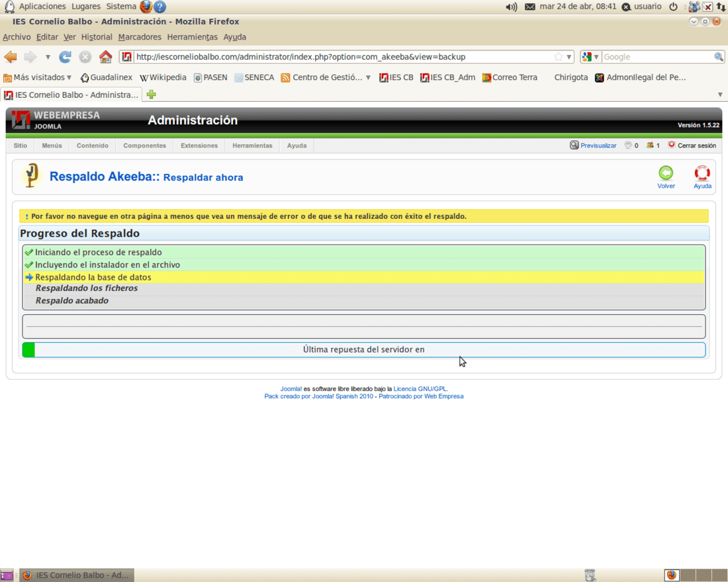Expand the Centro de Gestió... feed bookmark

coord(326,77)
